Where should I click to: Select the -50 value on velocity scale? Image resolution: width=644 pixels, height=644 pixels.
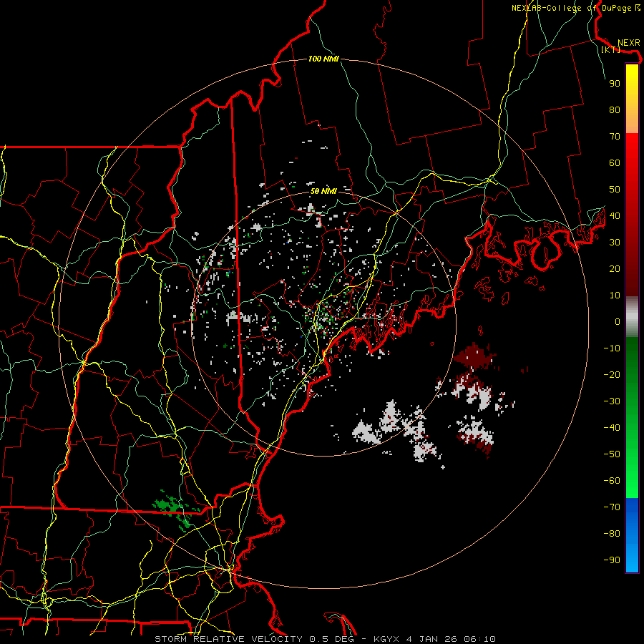tap(612, 454)
